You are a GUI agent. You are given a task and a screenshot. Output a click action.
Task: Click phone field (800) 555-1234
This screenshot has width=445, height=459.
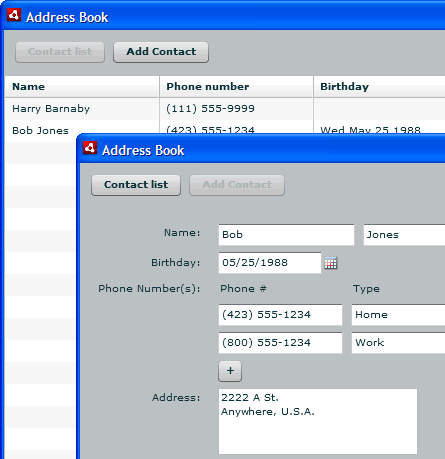[x=280, y=343]
